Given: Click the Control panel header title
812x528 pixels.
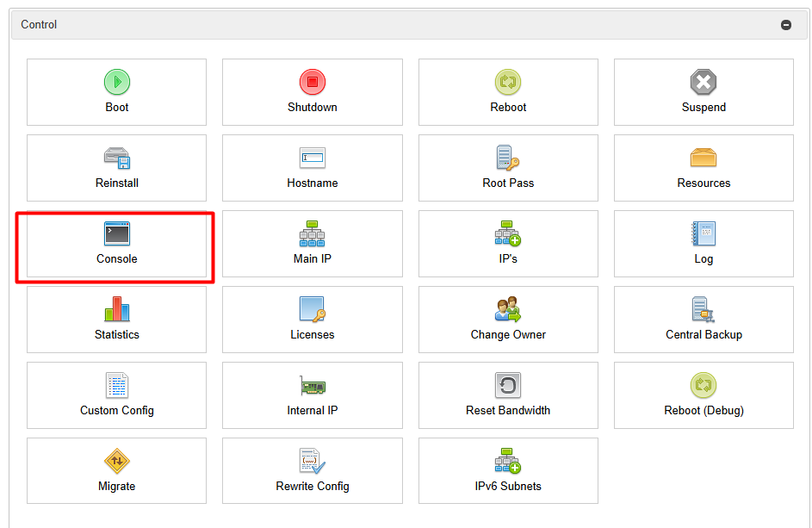Looking at the screenshot, I should point(39,24).
